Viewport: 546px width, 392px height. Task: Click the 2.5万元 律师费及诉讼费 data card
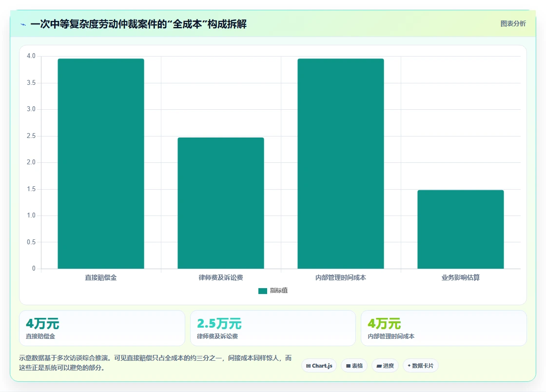point(273,328)
